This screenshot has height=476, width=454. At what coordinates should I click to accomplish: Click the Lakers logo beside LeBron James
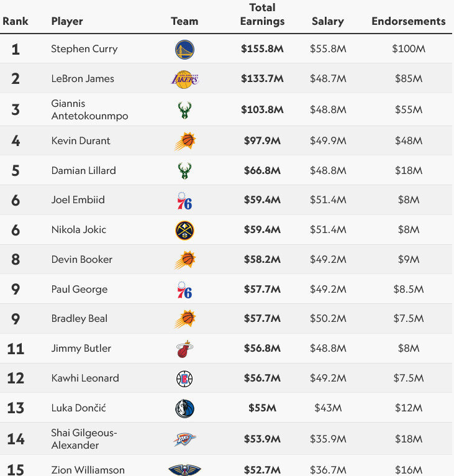click(x=184, y=79)
